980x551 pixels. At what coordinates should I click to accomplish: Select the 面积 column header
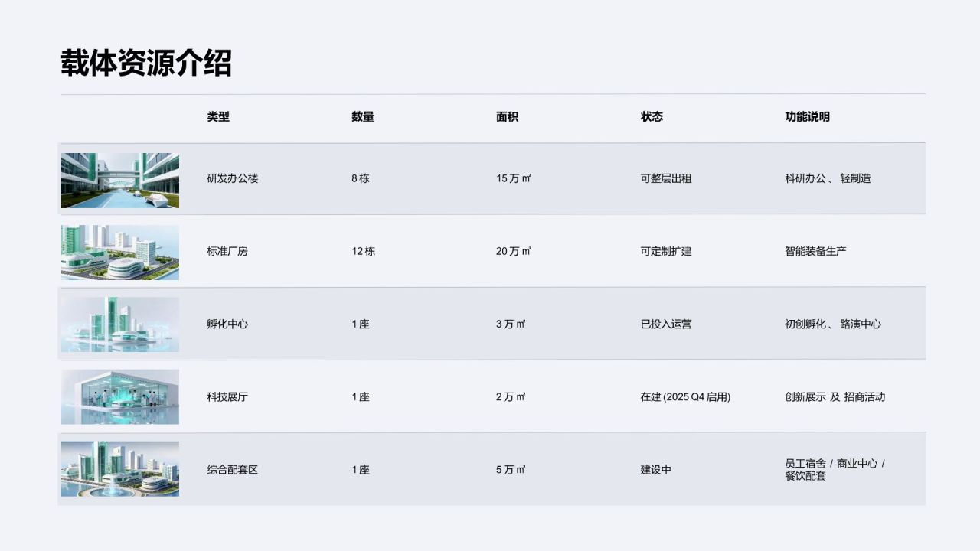coord(508,117)
